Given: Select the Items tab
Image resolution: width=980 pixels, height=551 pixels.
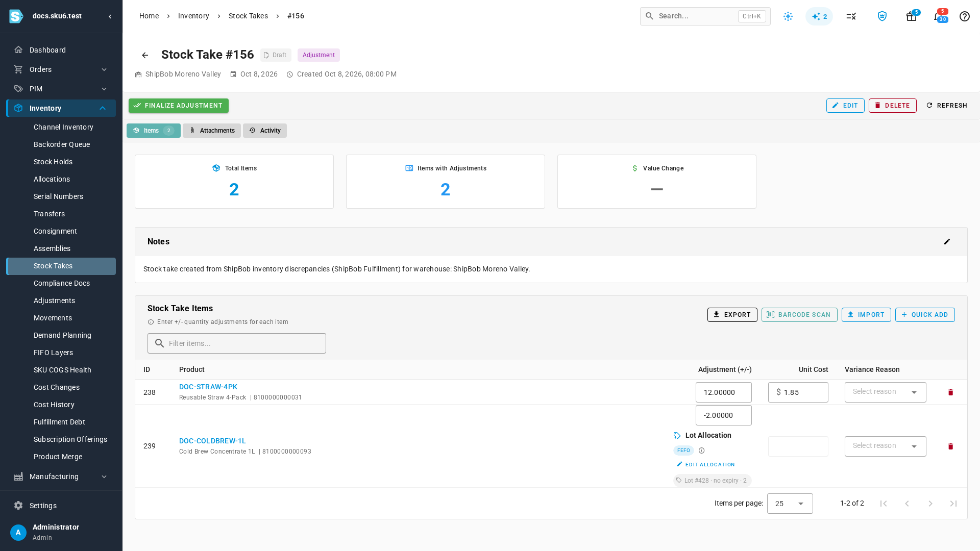Looking at the screenshot, I should pyautogui.click(x=154, y=131).
